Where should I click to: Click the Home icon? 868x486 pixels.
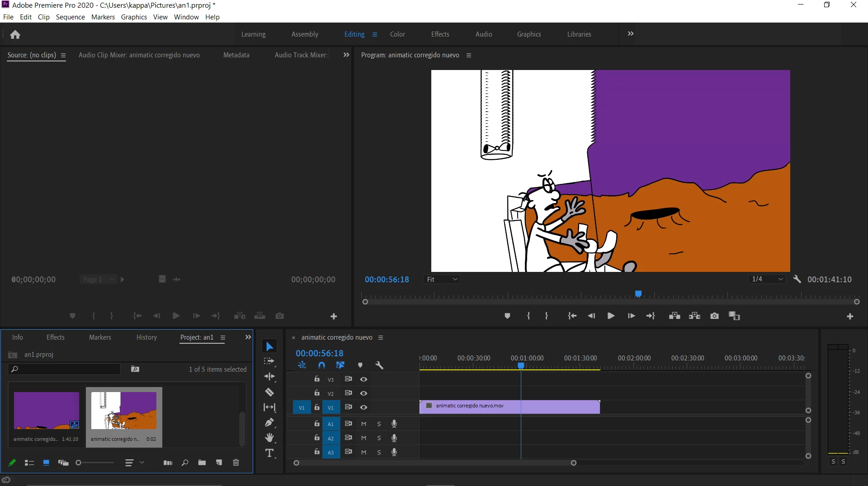pyautogui.click(x=15, y=34)
